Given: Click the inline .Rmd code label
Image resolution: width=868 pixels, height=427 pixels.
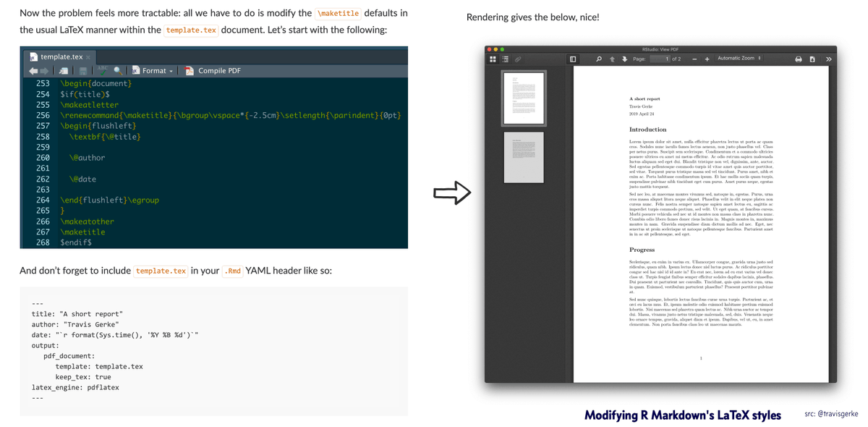Looking at the screenshot, I should coord(232,271).
